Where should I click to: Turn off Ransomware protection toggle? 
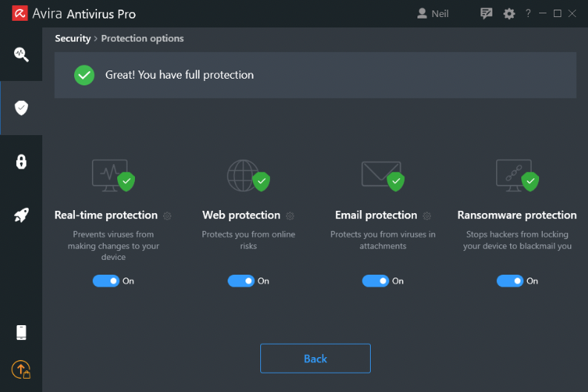click(510, 281)
